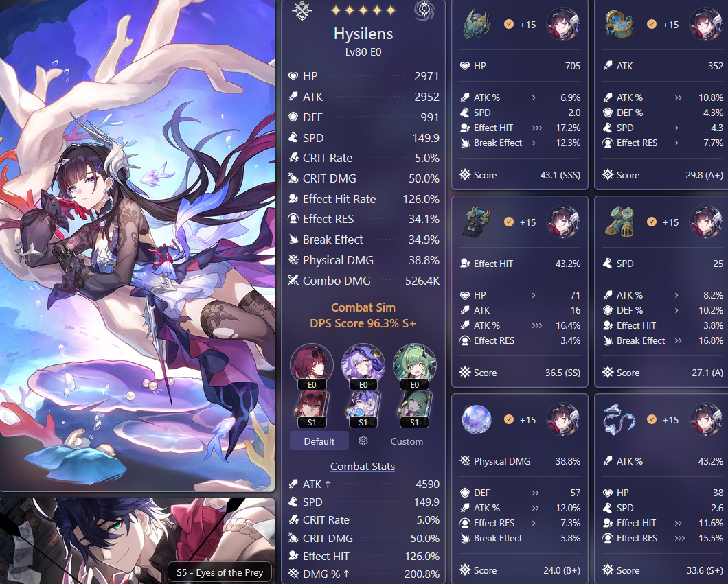Toggle the verified checkmark on the link rope
This screenshot has height=584, width=728.
[652, 419]
